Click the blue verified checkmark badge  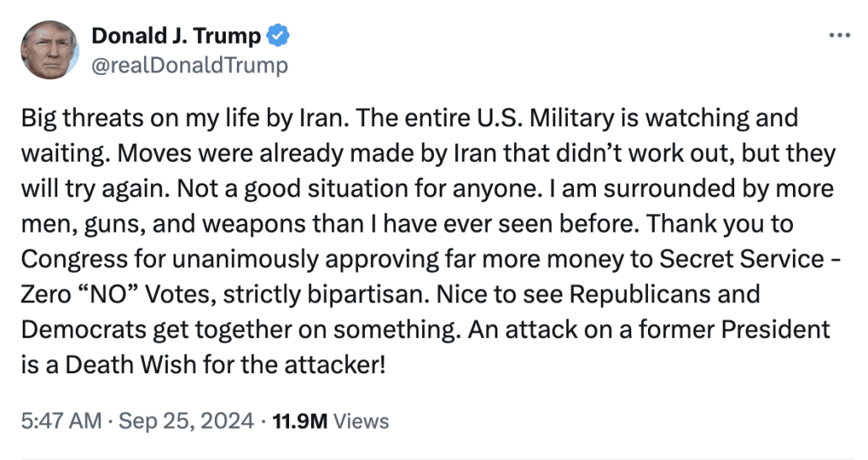tap(279, 35)
